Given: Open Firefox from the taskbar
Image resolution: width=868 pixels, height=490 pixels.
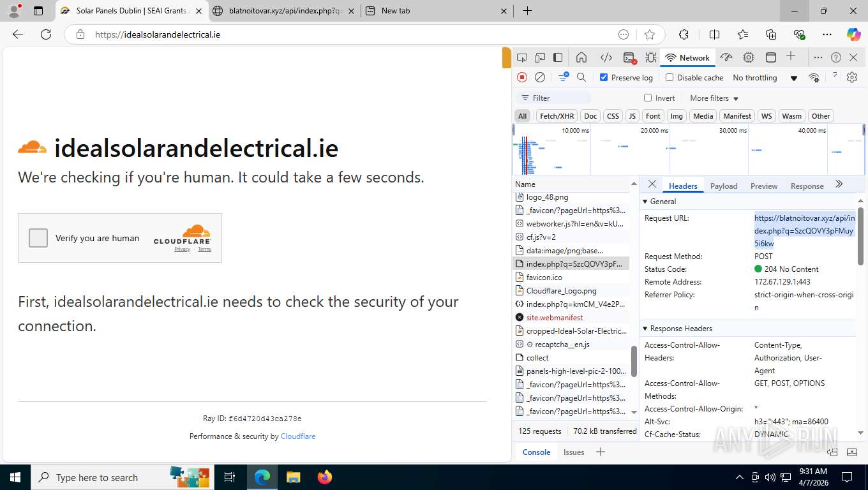Looking at the screenshot, I should point(325,477).
